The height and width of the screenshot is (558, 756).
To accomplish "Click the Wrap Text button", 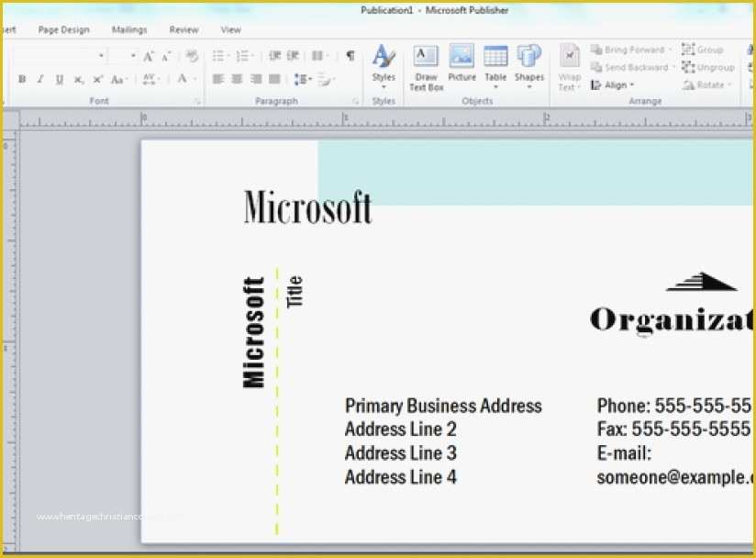I will tap(570, 68).
